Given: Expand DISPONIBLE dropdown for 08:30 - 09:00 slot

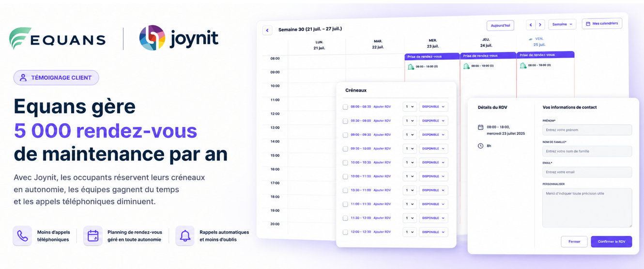Looking at the screenshot, I should point(433,121).
